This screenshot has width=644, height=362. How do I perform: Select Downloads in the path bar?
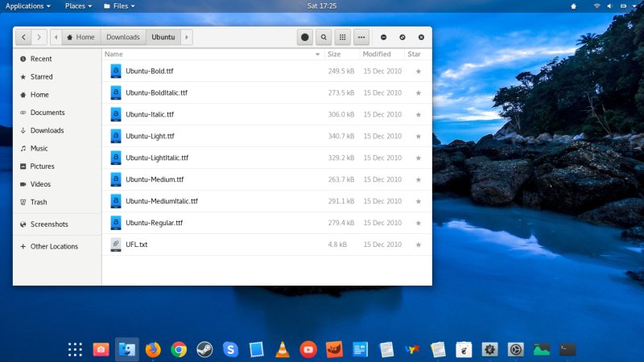point(123,37)
